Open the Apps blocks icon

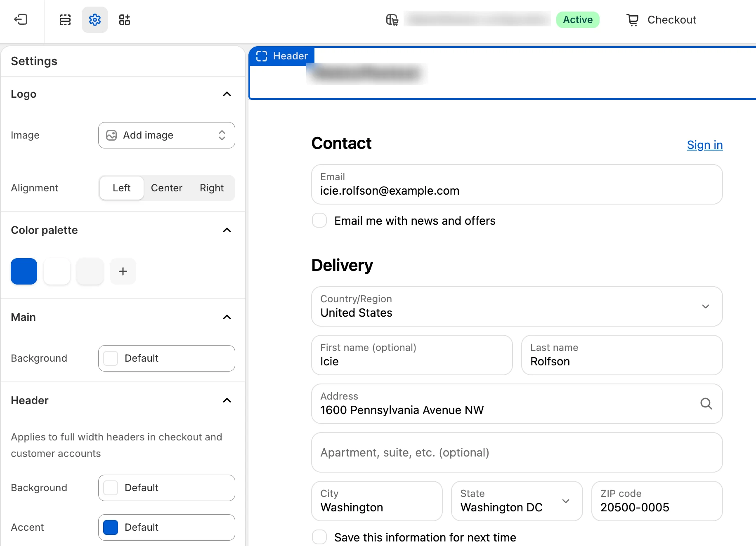pos(125,19)
